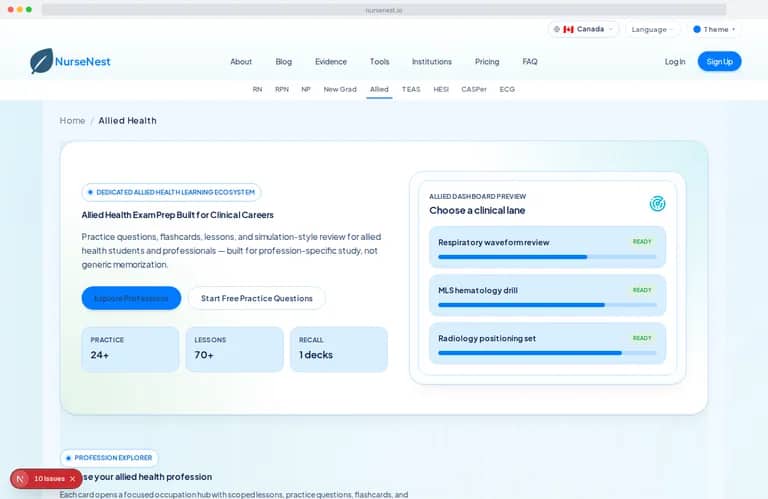Expand the Theme selector
Image resolution: width=768 pixels, height=499 pixels.
click(714, 29)
